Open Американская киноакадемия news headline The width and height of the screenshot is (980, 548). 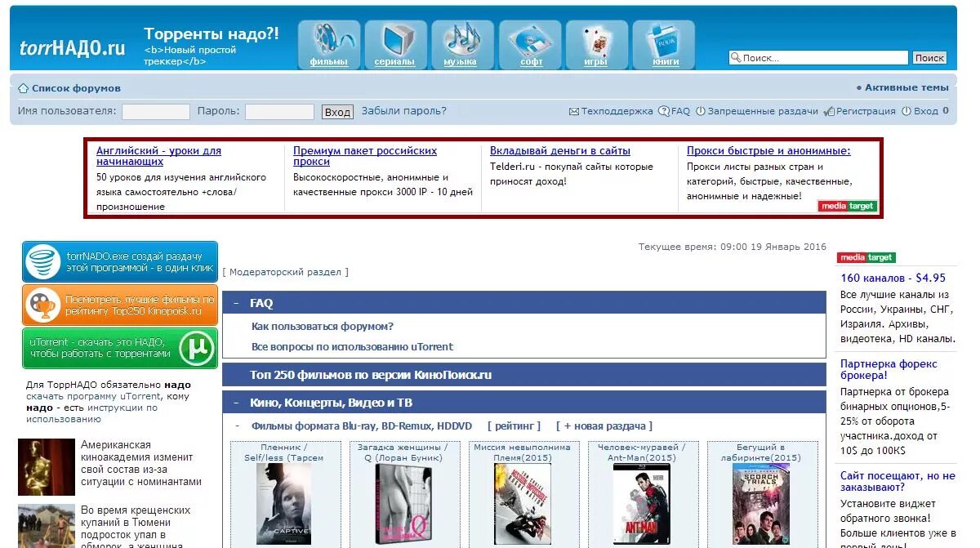[140, 464]
